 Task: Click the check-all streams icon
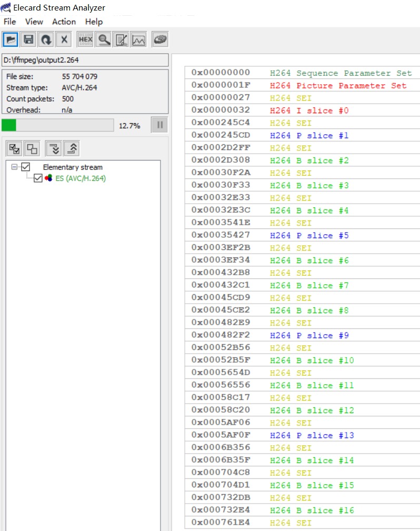(14, 148)
